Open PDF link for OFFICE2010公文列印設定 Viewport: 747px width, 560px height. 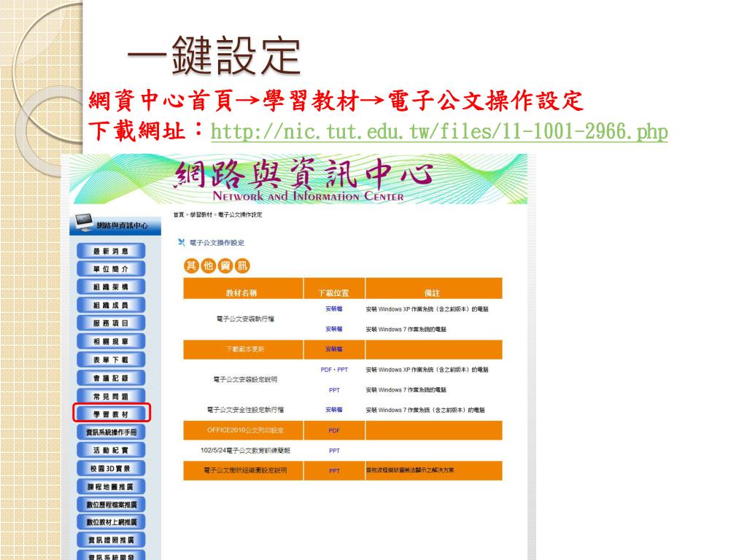point(334,430)
